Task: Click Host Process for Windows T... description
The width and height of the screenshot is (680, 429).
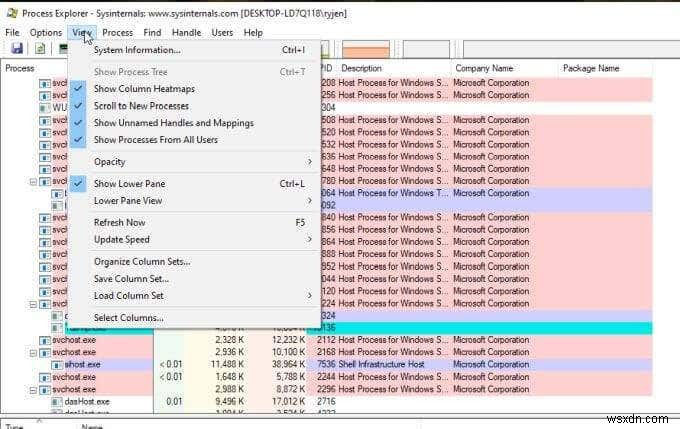Action: coord(393,193)
